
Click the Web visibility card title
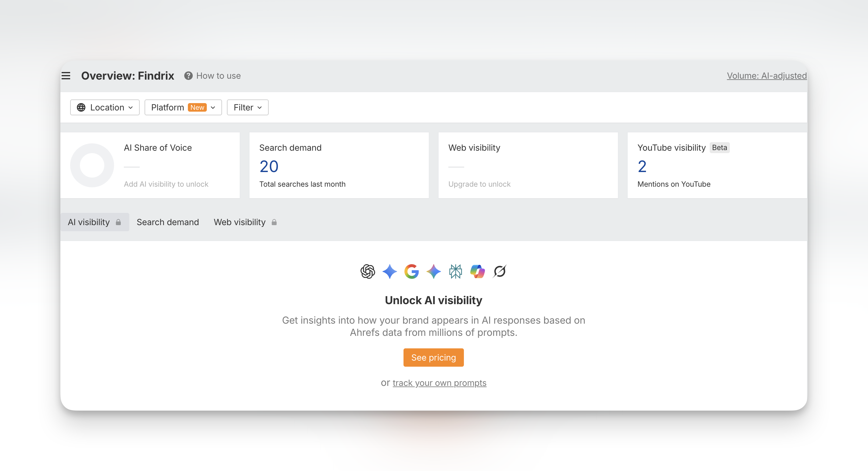tap(474, 148)
